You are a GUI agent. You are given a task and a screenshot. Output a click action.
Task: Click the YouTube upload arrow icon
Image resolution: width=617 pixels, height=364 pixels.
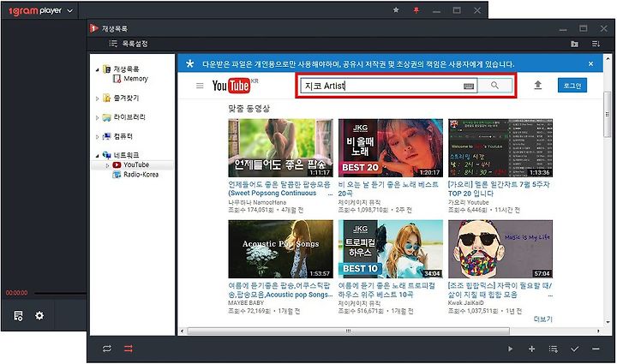[538, 85]
